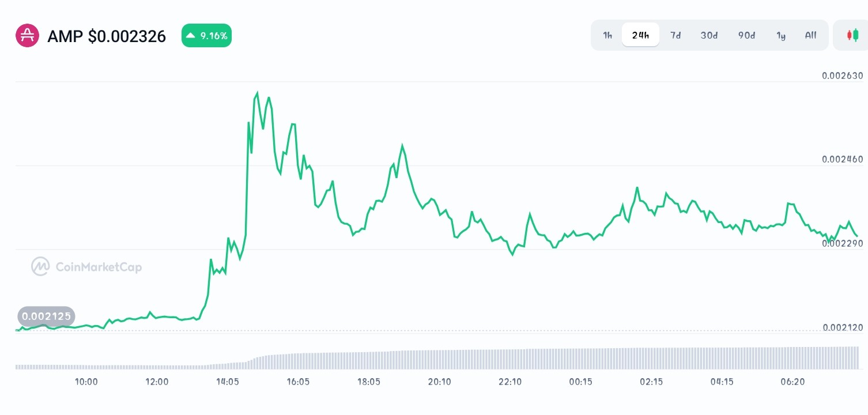Click the 0.002460 y-axis label
The image size is (868, 415).
coord(843,159)
